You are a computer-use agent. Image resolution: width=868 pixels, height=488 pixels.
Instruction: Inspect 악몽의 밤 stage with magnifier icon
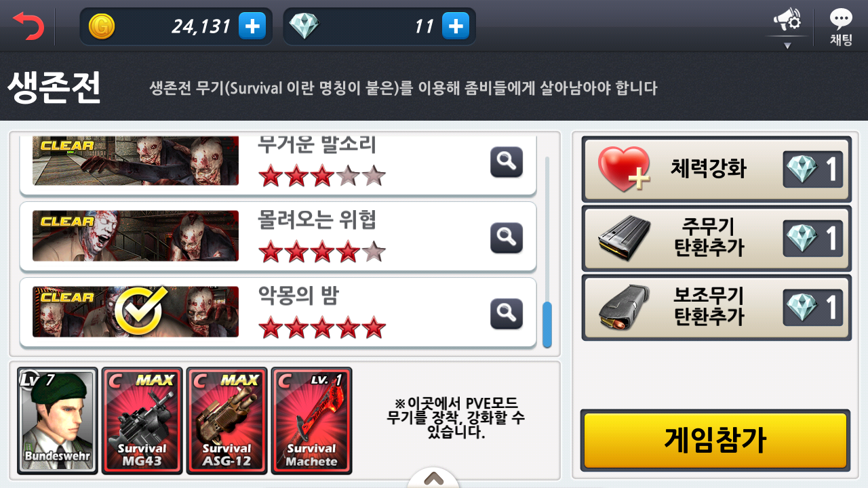507,313
